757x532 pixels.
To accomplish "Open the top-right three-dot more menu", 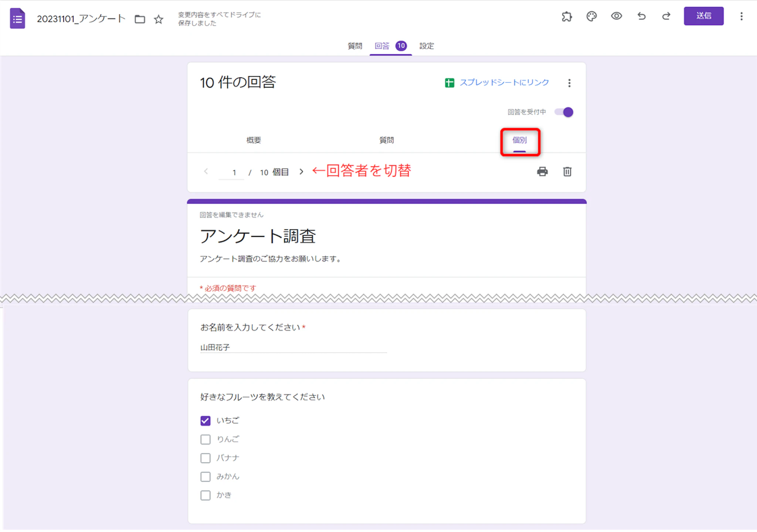I will pos(741,16).
